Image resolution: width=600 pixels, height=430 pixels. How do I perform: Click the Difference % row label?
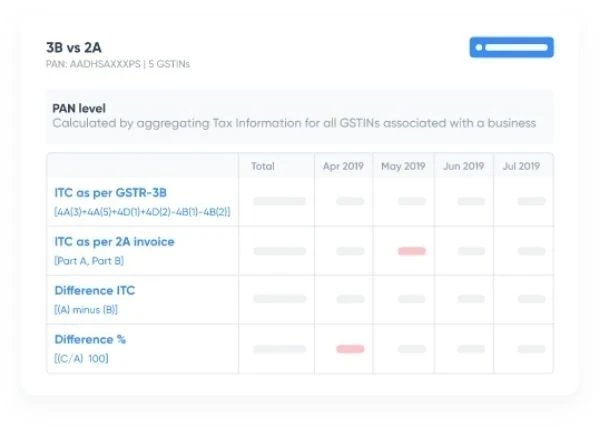(x=90, y=339)
